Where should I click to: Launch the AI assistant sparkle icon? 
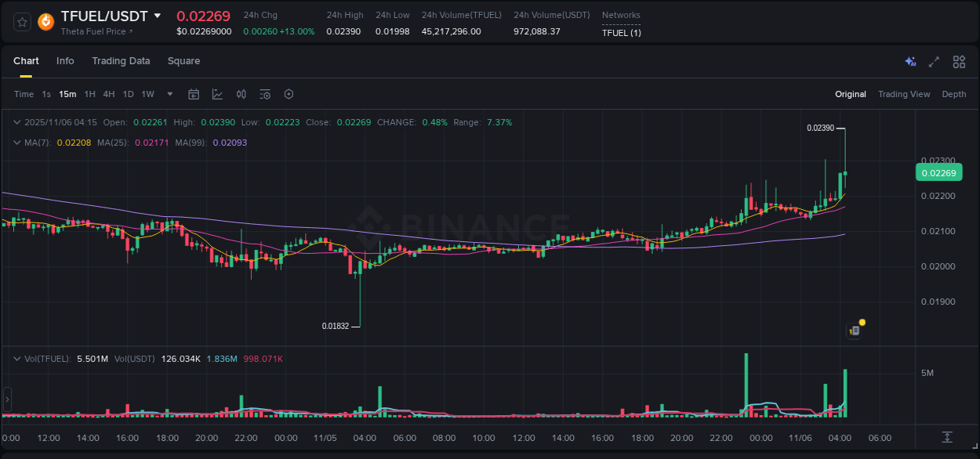[910, 61]
